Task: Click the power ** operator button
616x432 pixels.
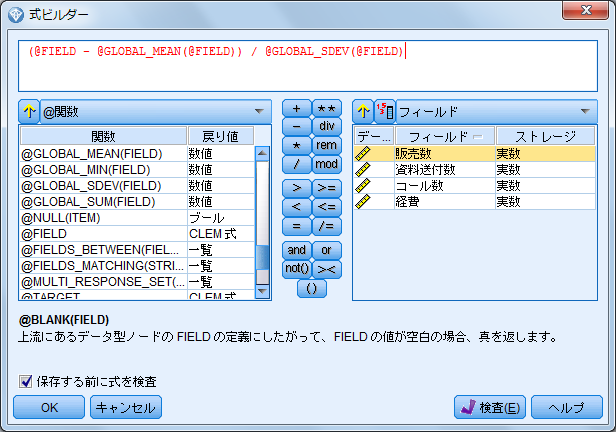Action: coord(327,109)
